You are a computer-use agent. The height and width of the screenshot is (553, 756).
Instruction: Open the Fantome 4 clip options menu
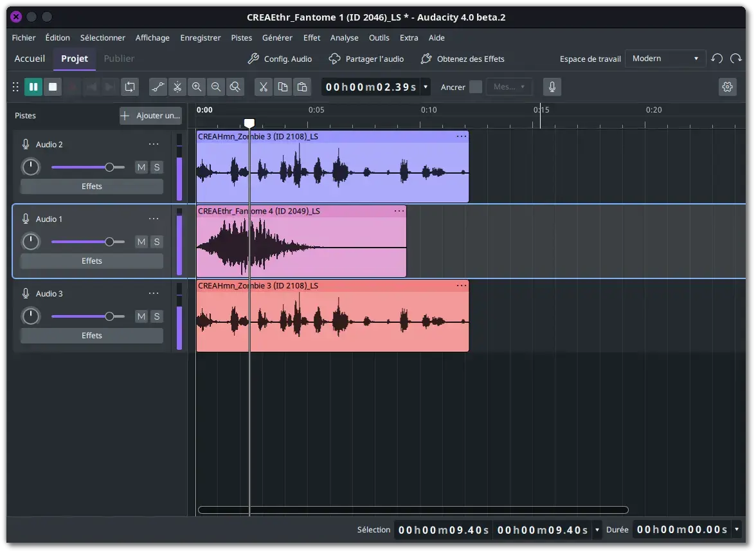399,212
